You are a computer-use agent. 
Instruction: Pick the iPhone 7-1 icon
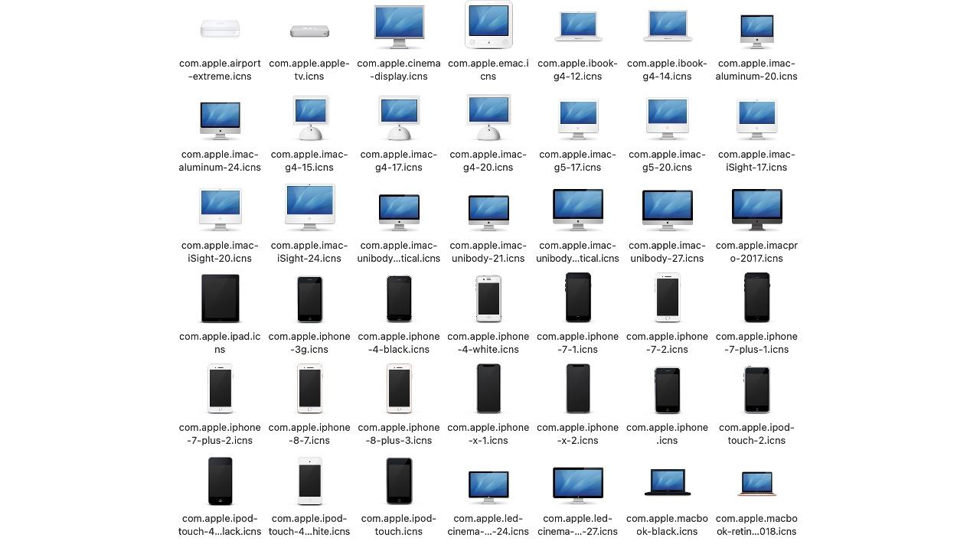click(578, 297)
